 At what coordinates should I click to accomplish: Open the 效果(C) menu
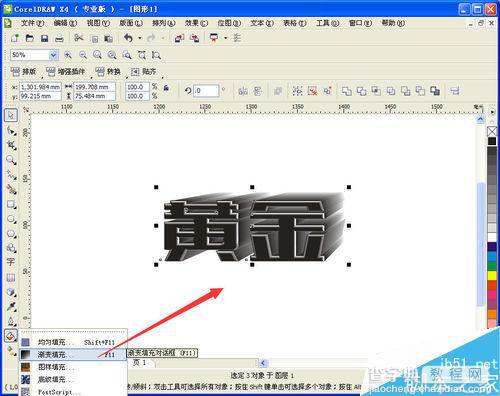[x=196, y=23]
